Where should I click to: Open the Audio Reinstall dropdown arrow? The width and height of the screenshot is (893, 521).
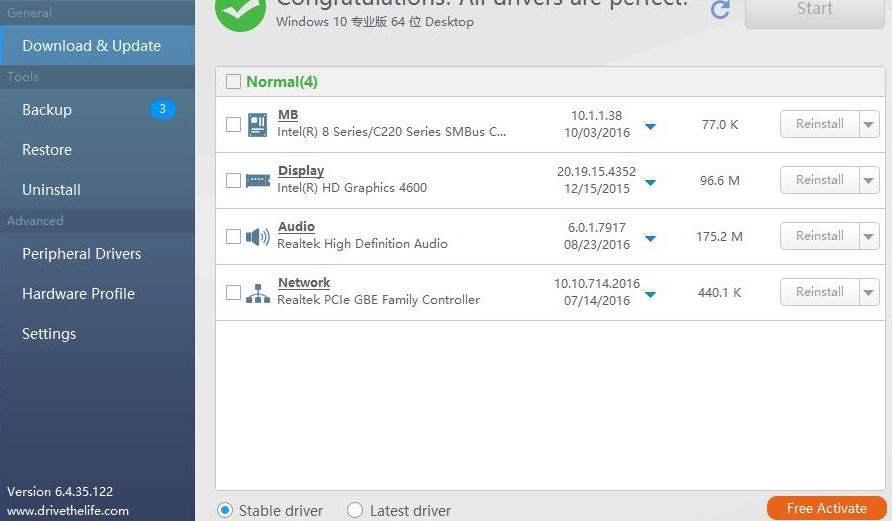coord(869,236)
